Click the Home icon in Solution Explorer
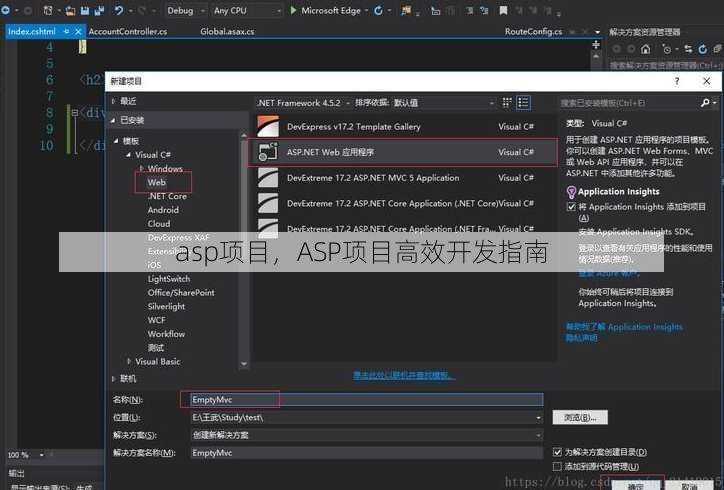The width and height of the screenshot is (724, 490). coord(646,48)
